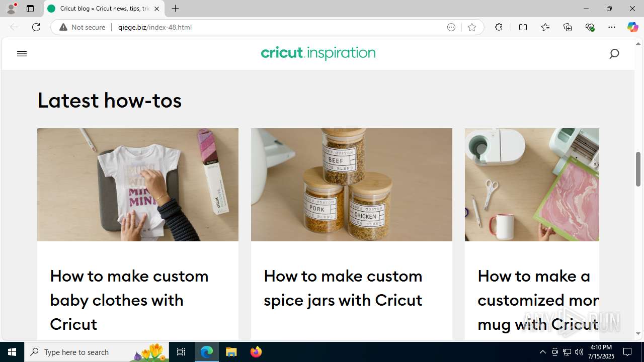Enable Split screen view
This screenshot has width=644, height=362.
523,27
